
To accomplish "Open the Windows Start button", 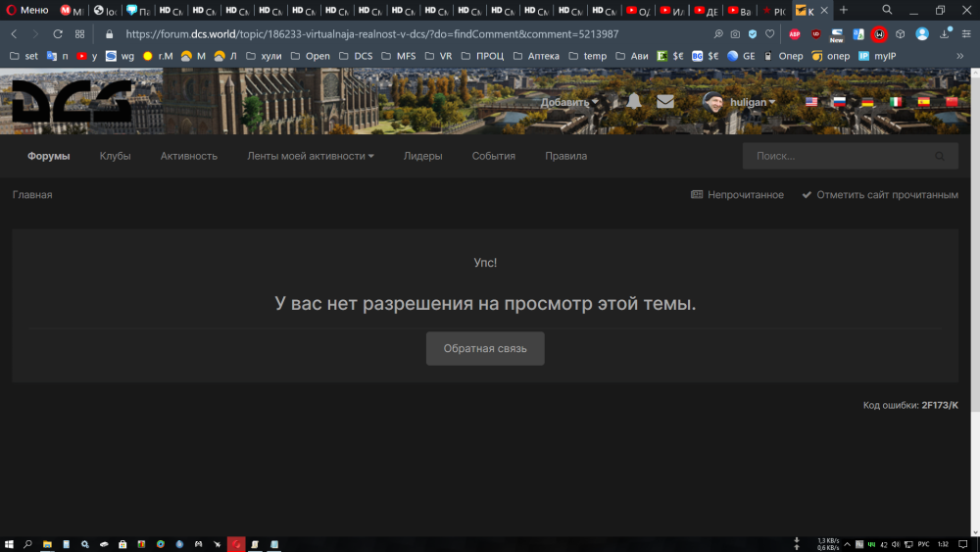I will pos(9,544).
